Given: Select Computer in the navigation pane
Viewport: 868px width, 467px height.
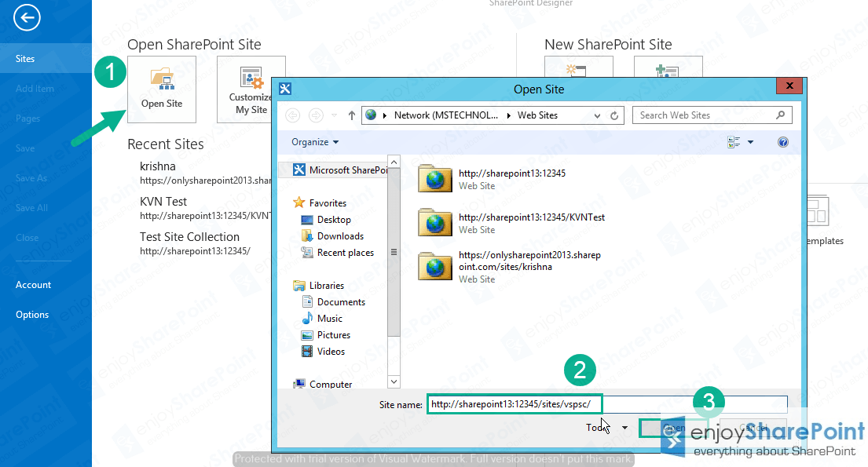Looking at the screenshot, I should 323,384.
